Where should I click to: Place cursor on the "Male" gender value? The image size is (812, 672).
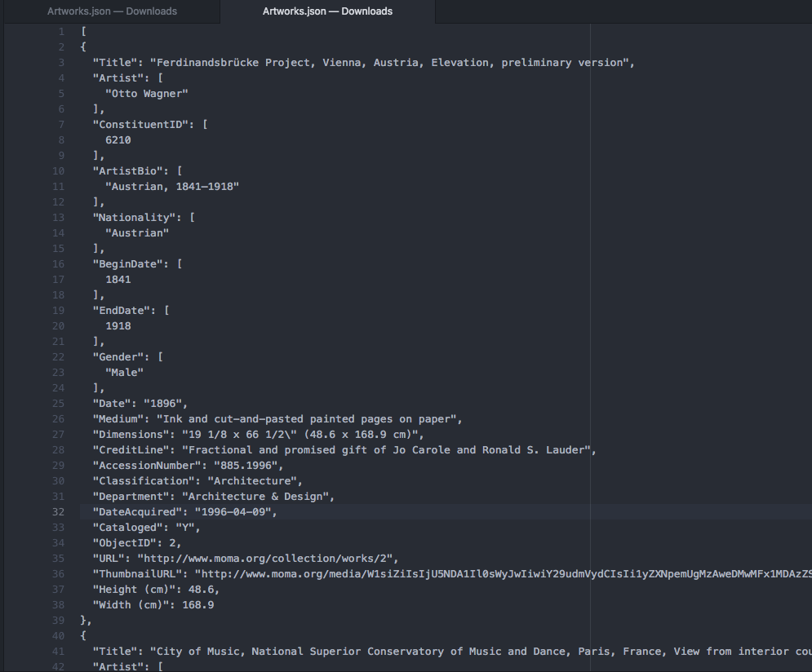pos(124,373)
